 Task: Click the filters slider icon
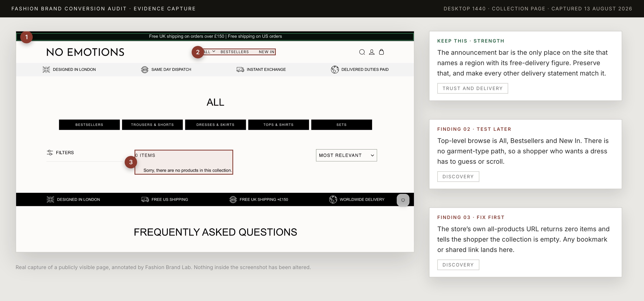[50, 153]
